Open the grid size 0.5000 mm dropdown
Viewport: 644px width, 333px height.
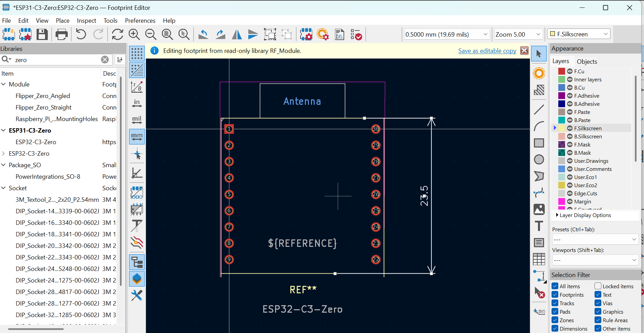tap(447, 34)
